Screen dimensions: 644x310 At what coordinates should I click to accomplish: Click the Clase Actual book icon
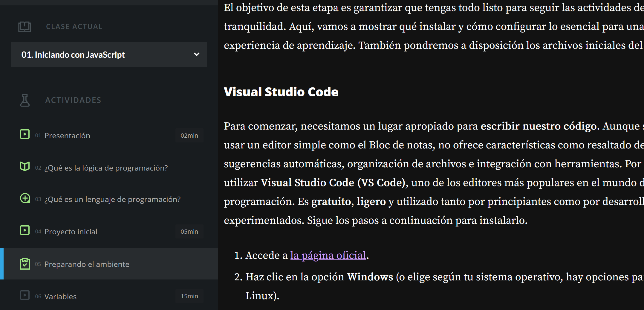coord(25,27)
